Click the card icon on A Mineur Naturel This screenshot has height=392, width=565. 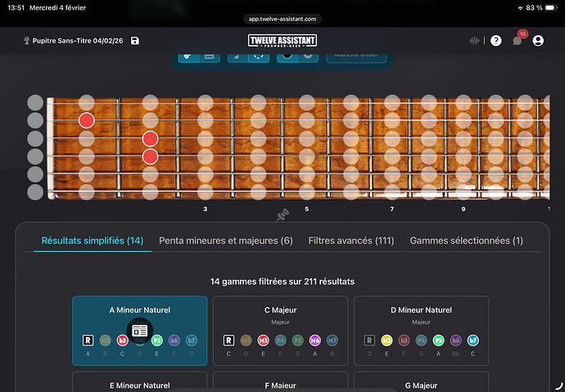point(140,331)
